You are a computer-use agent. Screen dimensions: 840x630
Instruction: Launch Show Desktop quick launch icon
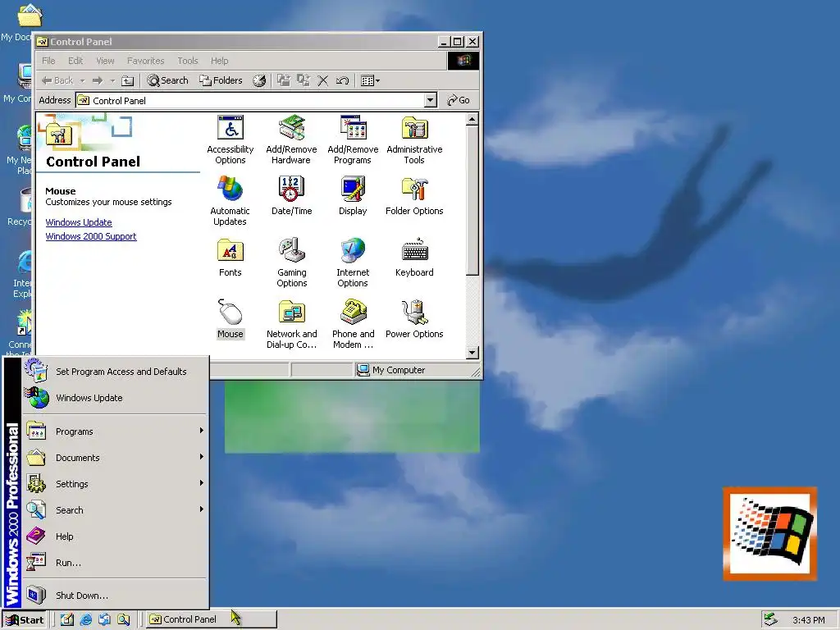67,619
